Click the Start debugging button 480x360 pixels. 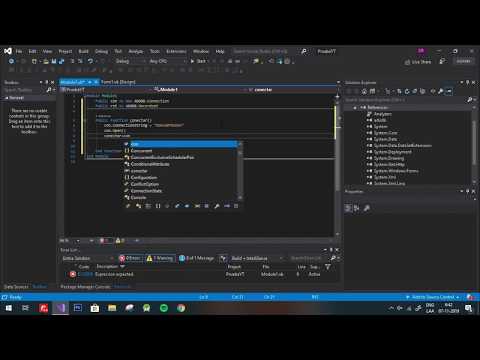(198, 61)
